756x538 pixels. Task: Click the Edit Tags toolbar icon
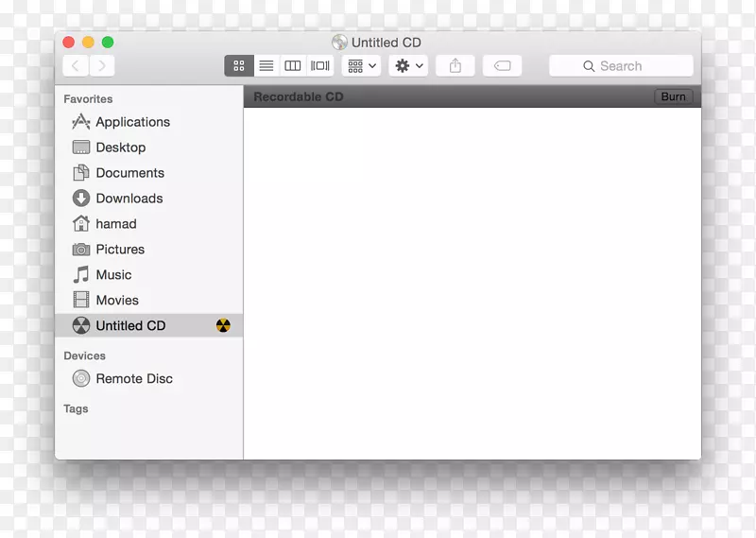click(502, 66)
